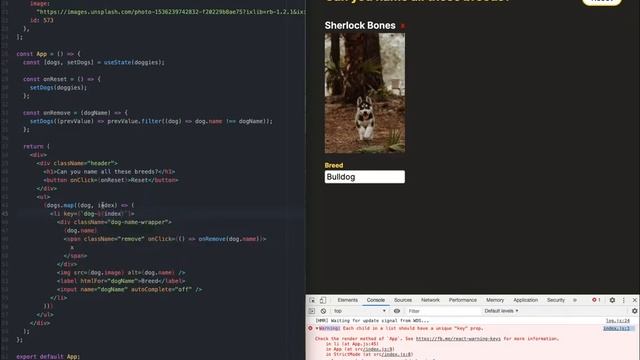Click the input name="dogName" code line
Viewport: 640px width, 360px height.
tap(129, 289)
